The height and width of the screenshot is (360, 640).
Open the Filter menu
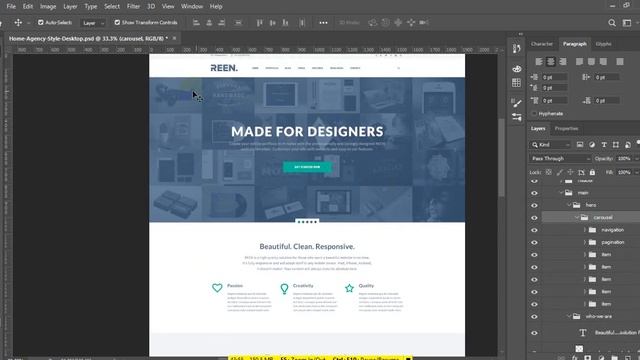(133, 7)
